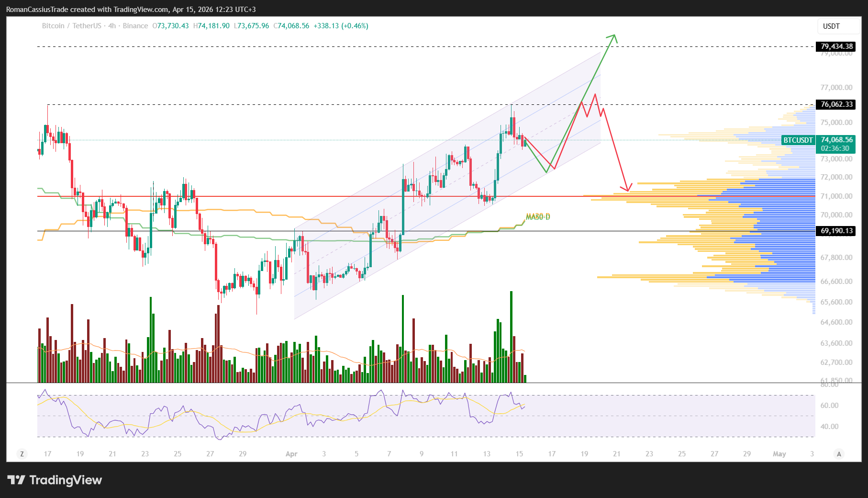Click the Bitcoin / TetherUS symbol title
Viewport: 868px width, 498px height.
pyautogui.click(x=72, y=26)
